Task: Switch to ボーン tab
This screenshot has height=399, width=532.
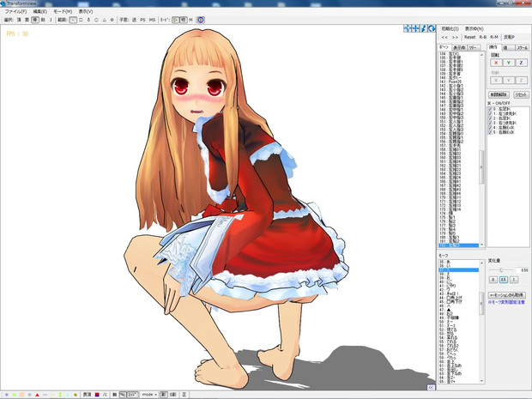Action: [444, 47]
